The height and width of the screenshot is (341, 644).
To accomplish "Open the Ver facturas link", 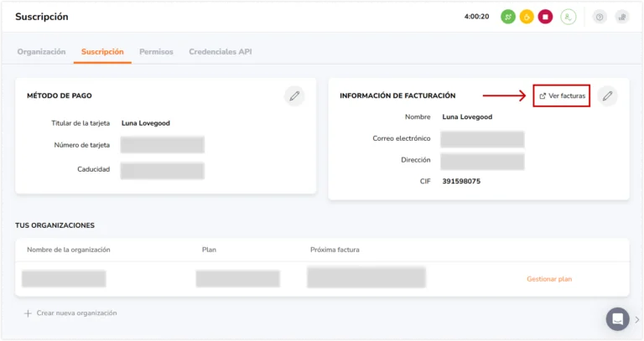I will coord(562,96).
